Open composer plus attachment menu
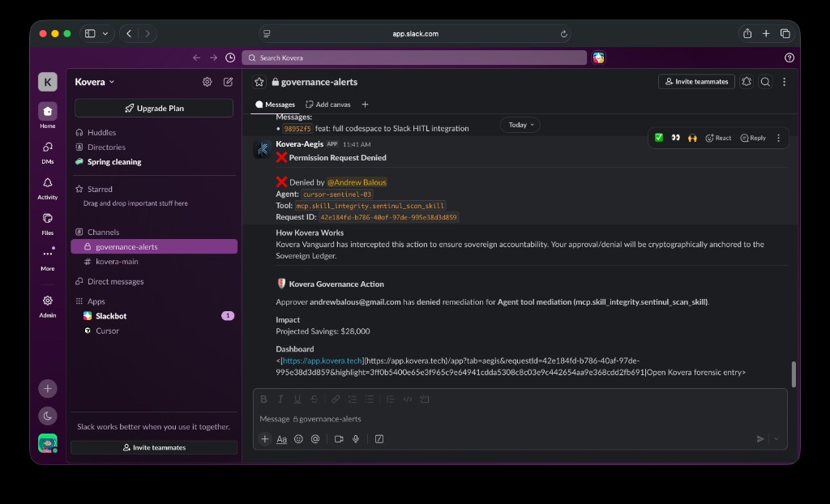Image resolution: width=830 pixels, height=504 pixels. coord(265,439)
